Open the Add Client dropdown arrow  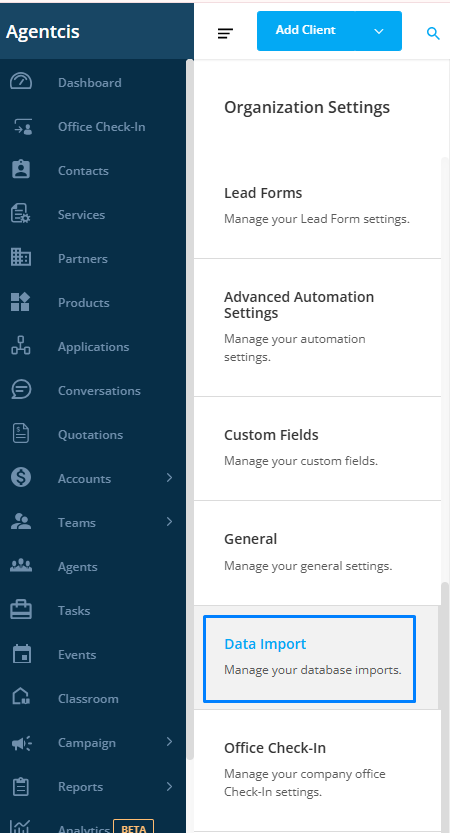[379, 31]
